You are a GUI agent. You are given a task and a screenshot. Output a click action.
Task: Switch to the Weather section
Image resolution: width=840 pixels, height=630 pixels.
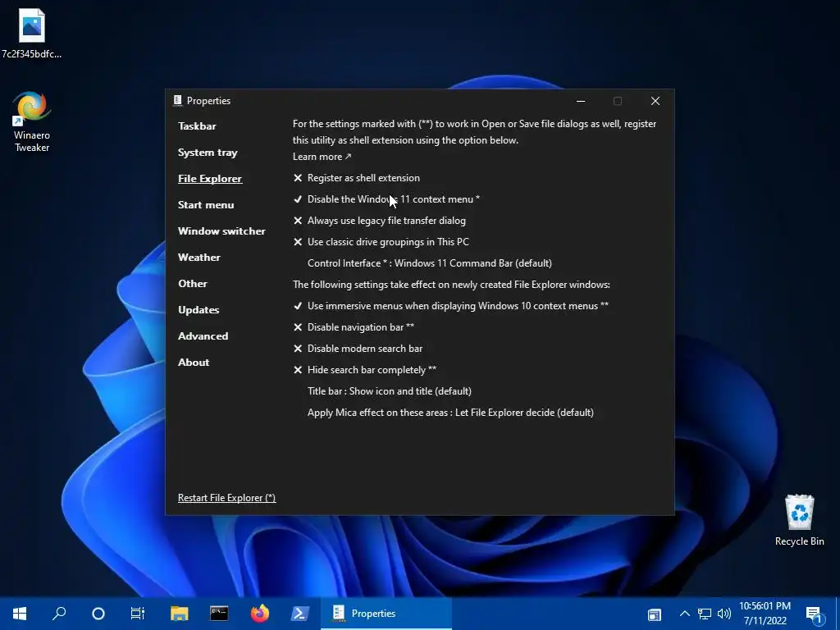(x=199, y=258)
